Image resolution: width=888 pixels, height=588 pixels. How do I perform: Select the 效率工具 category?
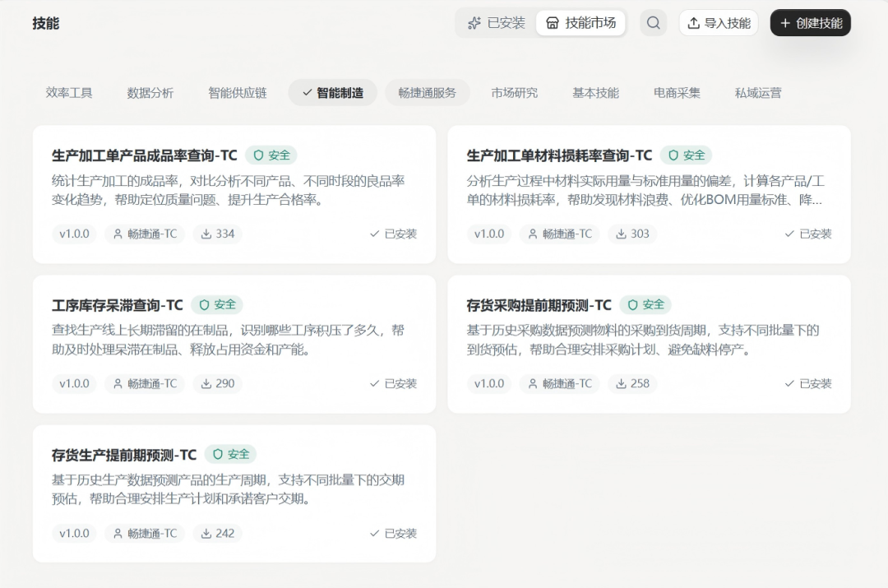pos(69,92)
